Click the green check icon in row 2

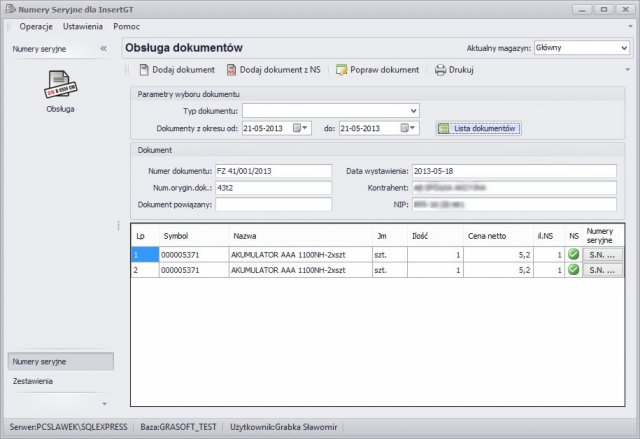click(573, 270)
